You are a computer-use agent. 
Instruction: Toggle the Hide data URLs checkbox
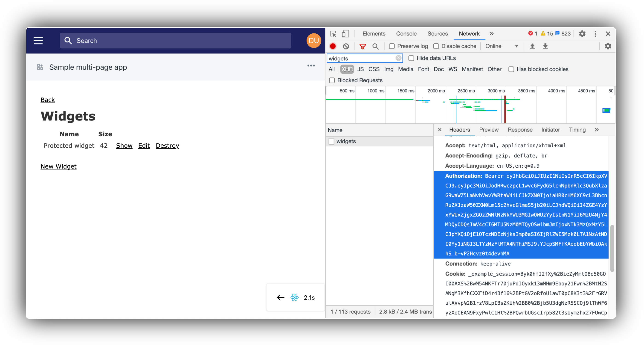tap(411, 58)
